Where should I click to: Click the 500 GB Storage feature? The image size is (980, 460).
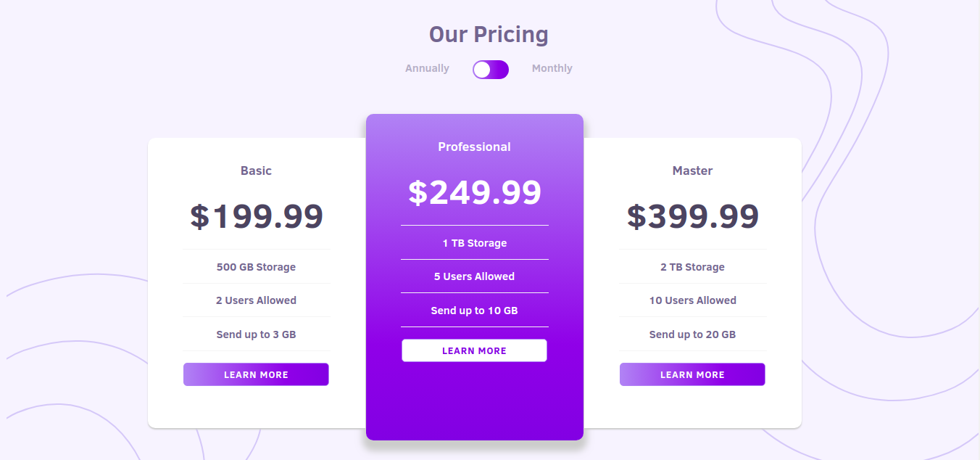(257, 266)
